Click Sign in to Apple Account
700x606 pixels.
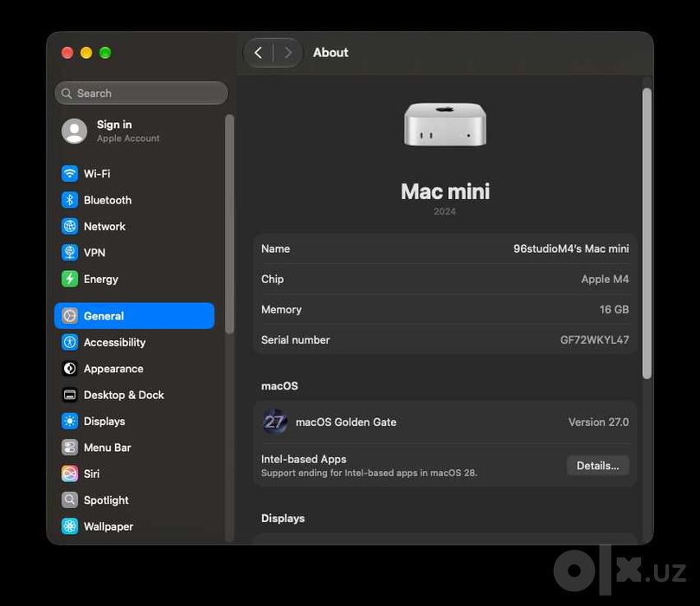pyautogui.click(x=114, y=124)
